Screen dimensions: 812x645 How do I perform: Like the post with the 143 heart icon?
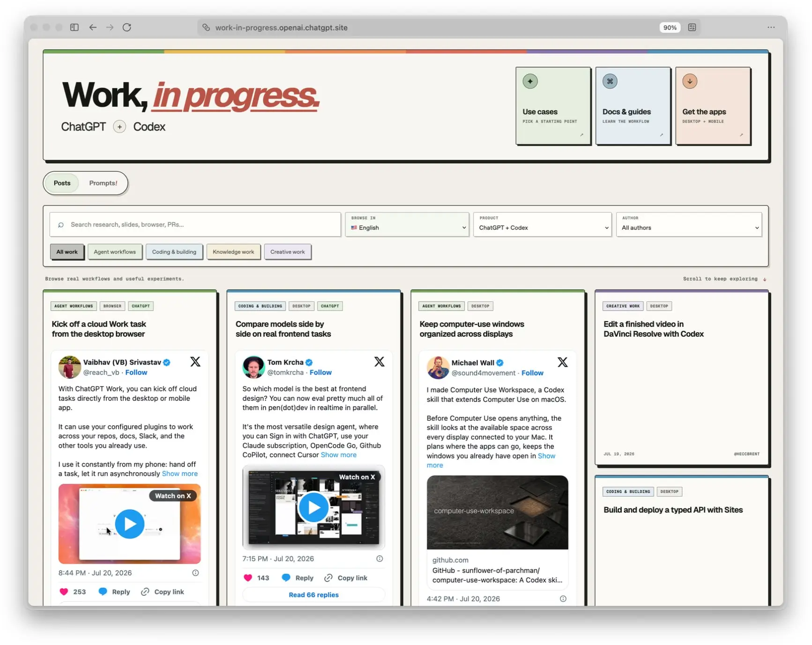pyautogui.click(x=248, y=578)
